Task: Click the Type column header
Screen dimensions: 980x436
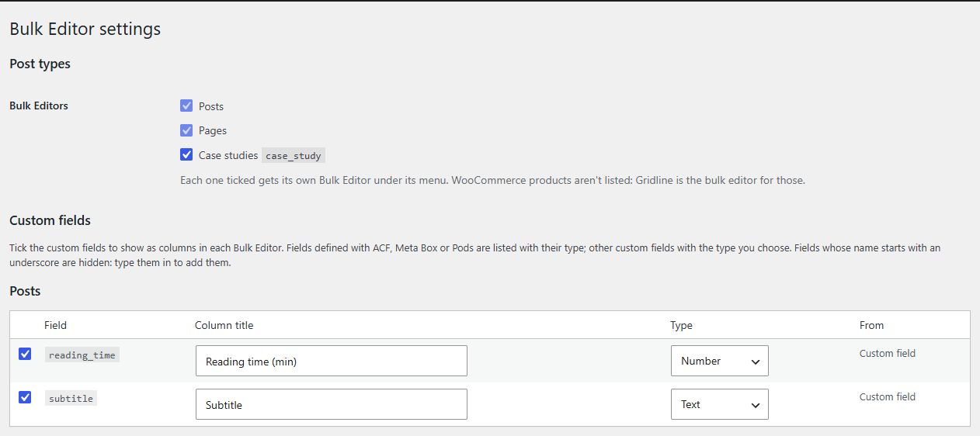Action: click(x=681, y=325)
